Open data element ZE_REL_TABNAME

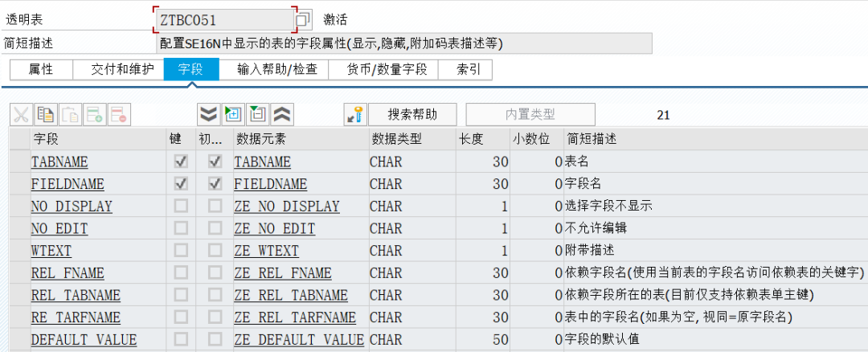coord(291,295)
